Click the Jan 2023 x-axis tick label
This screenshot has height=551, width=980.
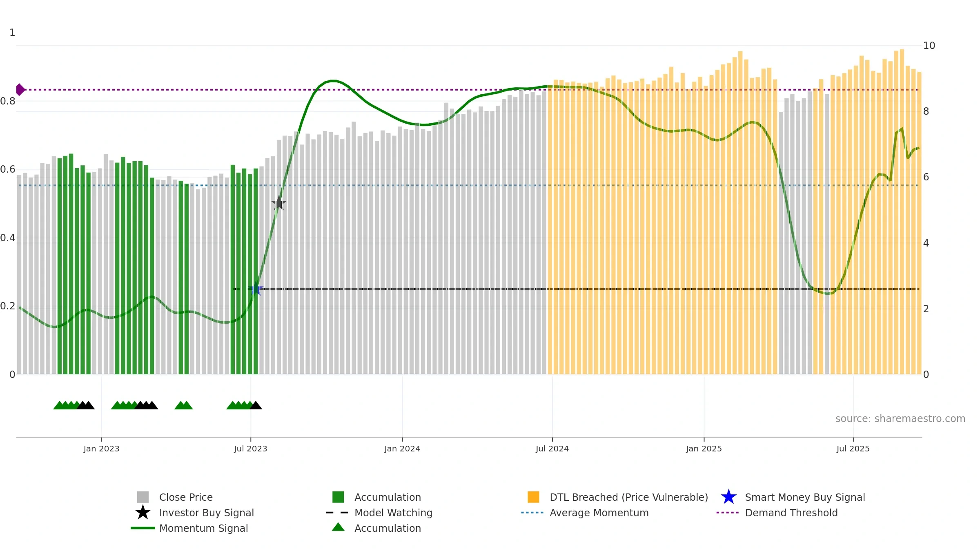[x=101, y=449]
